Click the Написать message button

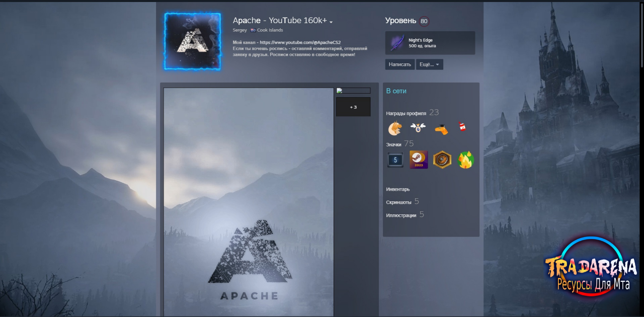[400, 64]
